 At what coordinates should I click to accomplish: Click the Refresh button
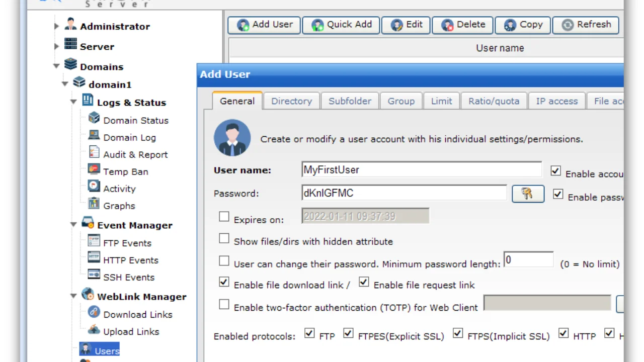pyautogui.click(x=586, y=25)
